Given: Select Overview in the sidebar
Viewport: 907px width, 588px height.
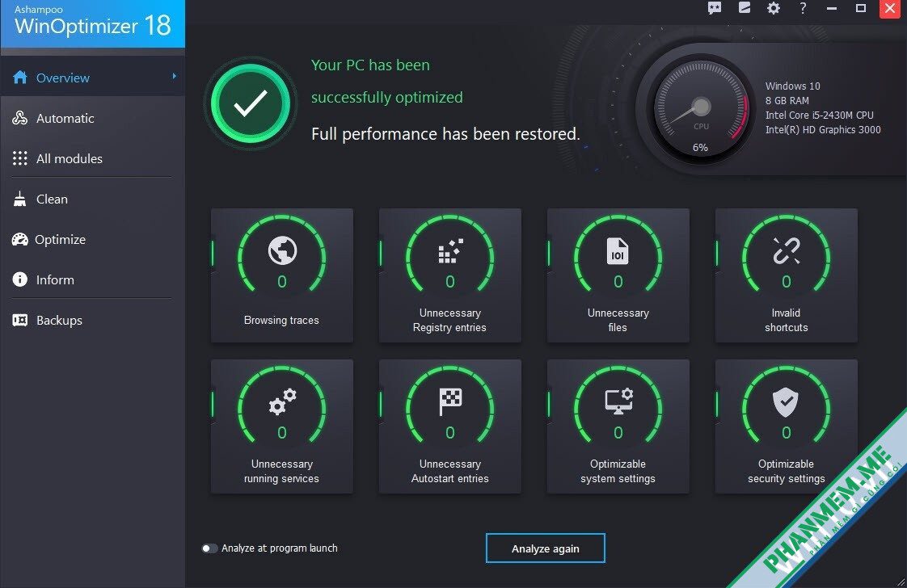Looking at the screenshot, I should point(92,78).
